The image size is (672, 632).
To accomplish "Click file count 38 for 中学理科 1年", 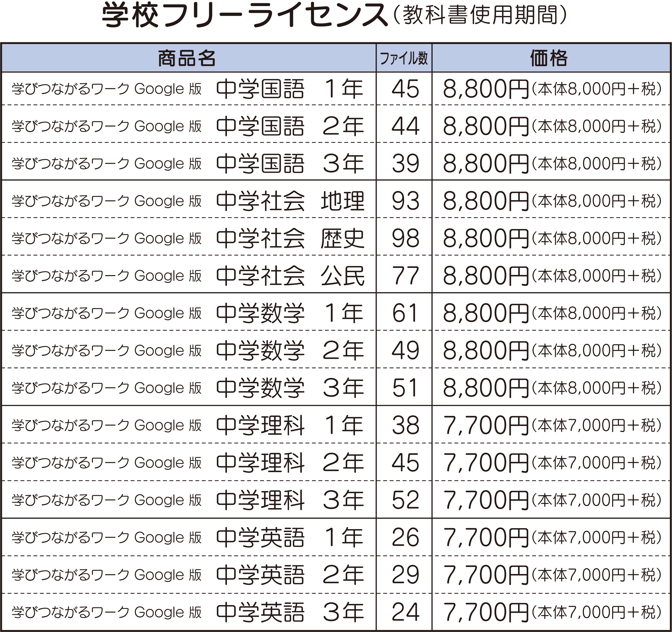I will [x=405, y=425].
